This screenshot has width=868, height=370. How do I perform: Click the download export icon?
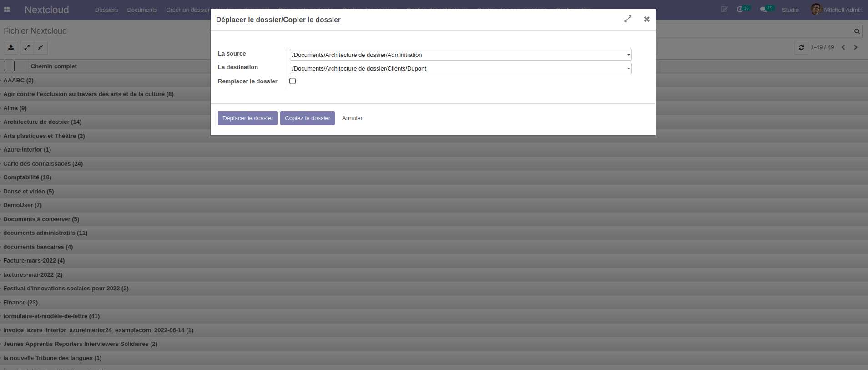pos(11,47)
